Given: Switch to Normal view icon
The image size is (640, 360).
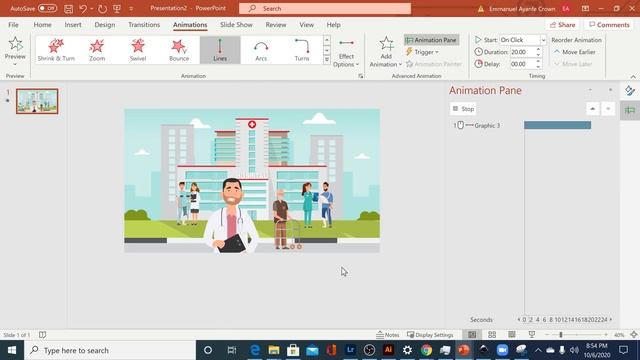Looking at the screenshot, I should click(472, 335).
